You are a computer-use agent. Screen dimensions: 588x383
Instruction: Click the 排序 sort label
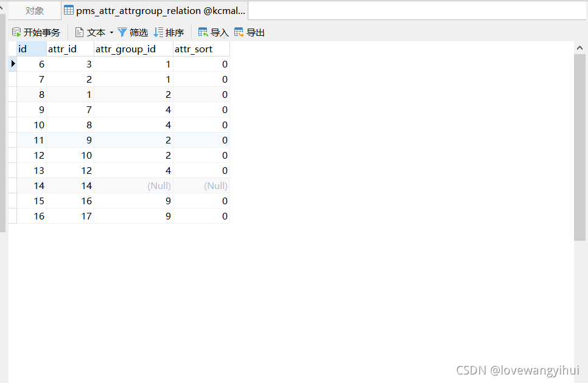pos(175,33)
